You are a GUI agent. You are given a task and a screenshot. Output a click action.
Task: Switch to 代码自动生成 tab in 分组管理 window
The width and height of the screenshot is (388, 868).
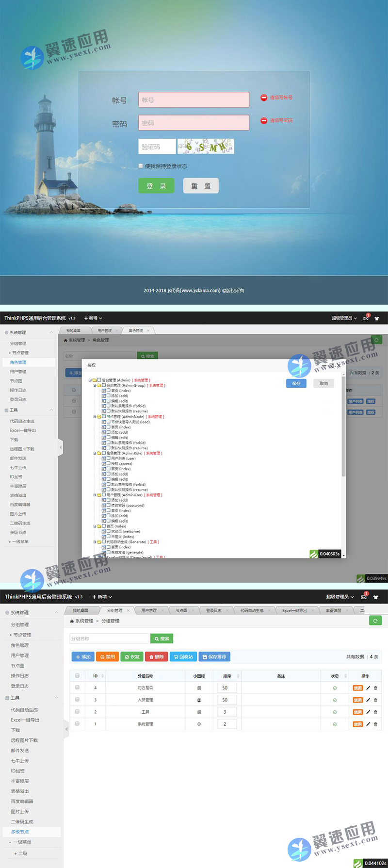tap(252, 610)
